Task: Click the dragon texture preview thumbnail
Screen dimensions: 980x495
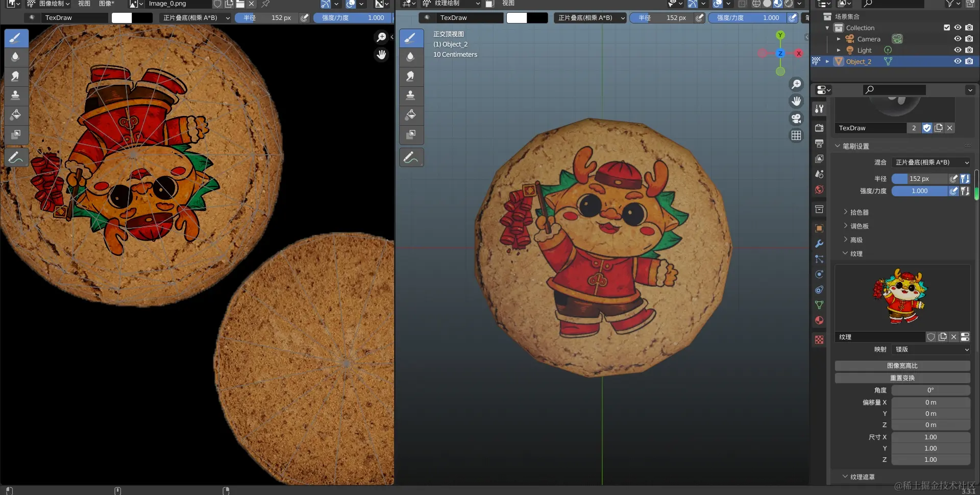Action: tap(902, 297)
